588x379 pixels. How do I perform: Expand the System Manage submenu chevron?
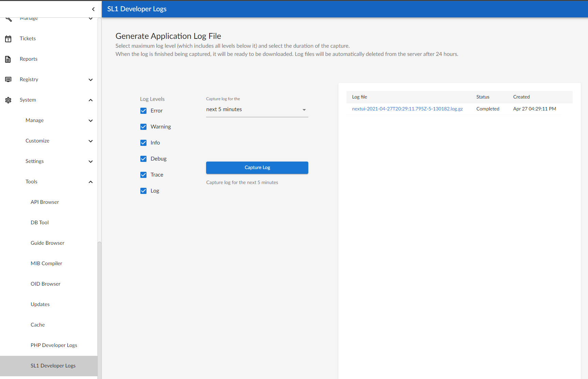91,121
